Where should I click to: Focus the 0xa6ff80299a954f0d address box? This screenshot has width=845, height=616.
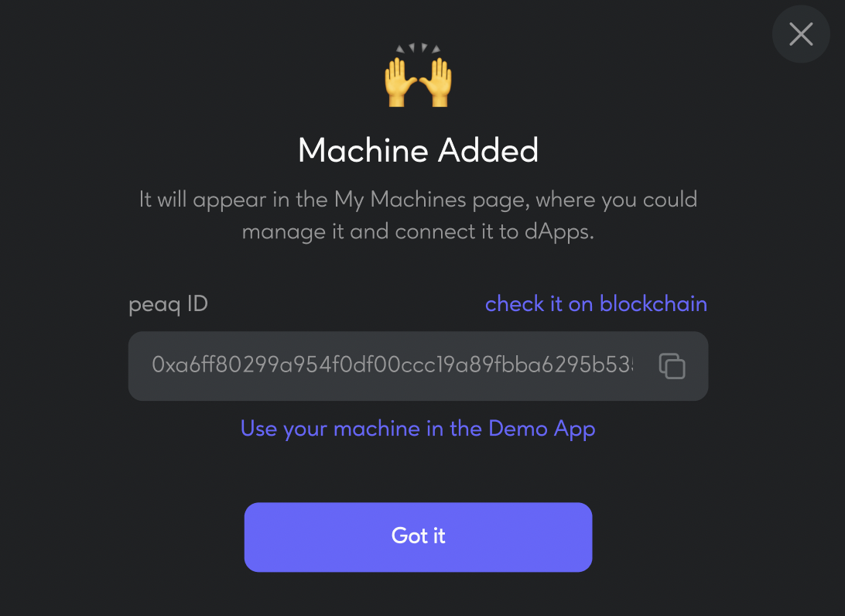tap(418, 366)
